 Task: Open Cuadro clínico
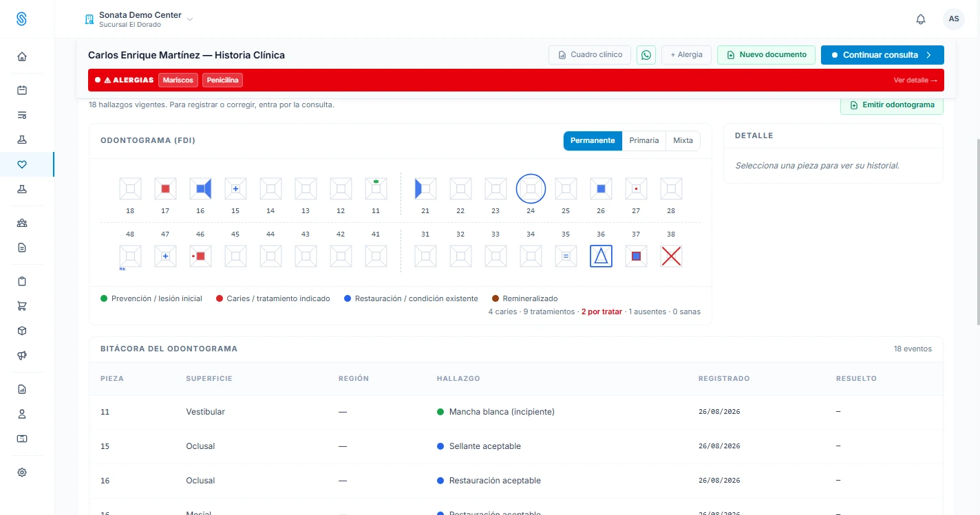click(590, 55)
